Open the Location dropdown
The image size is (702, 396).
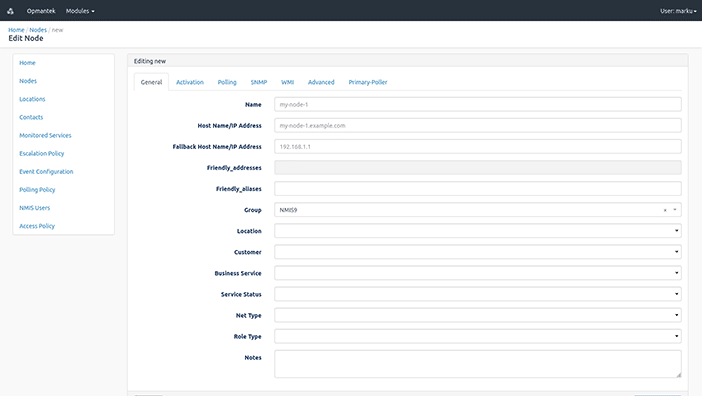[x=478, y=231]
